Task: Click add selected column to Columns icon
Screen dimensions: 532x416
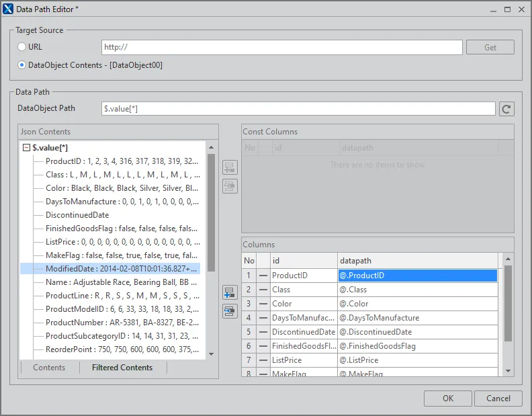Action: (x=230, y=292)
